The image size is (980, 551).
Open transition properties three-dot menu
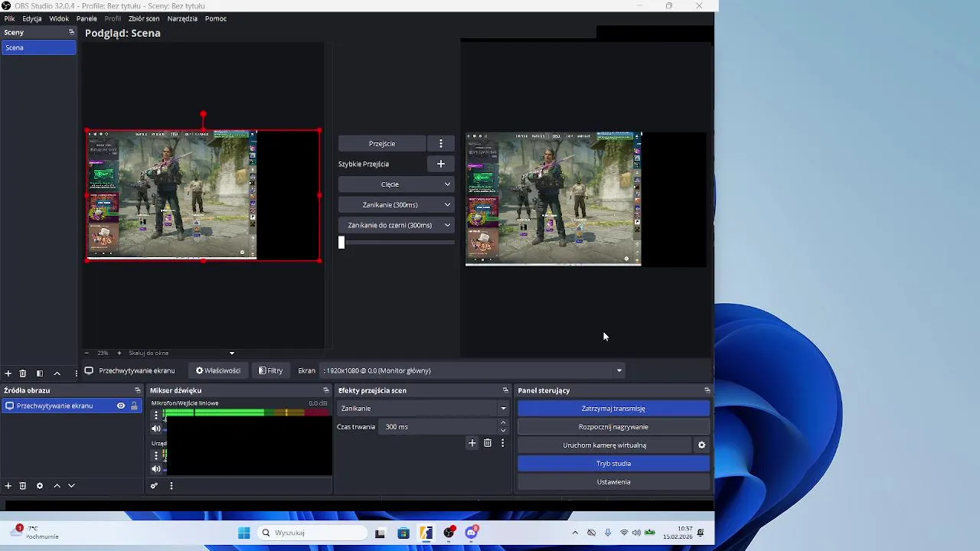pyautogui.click(x=502, y=442)
